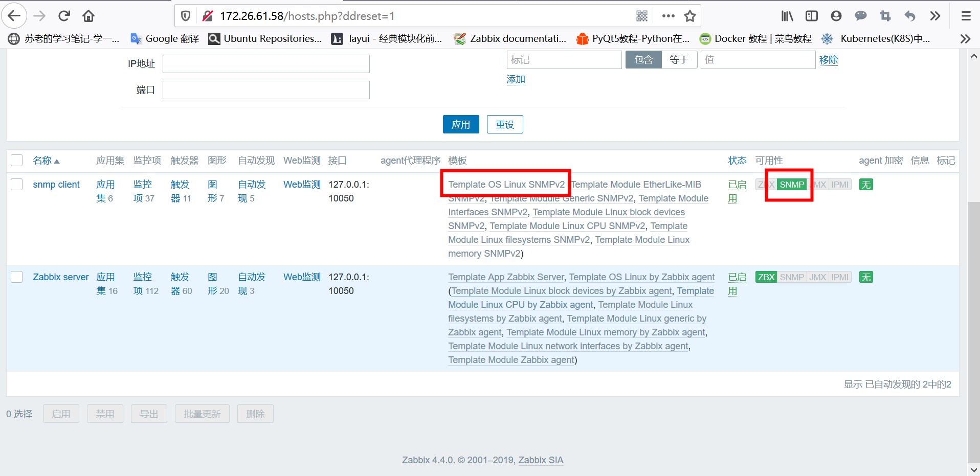
Task: Show more bookmarks with the chevron
Action: pos(965,39)
